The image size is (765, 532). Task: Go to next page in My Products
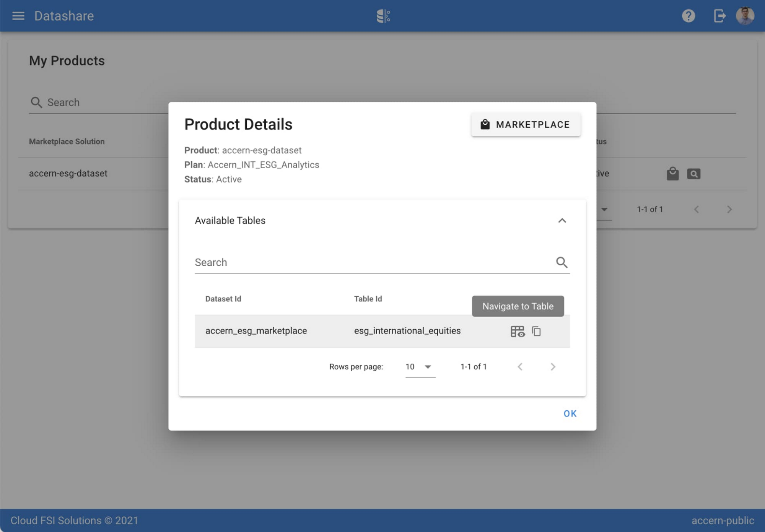coord(729,210)
